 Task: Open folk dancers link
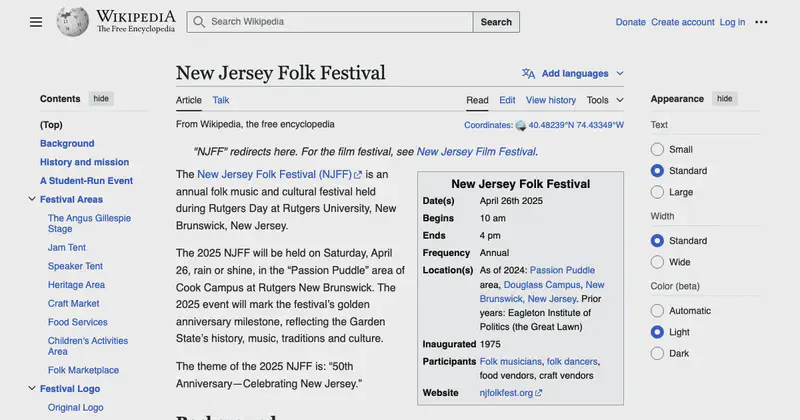pos(572,361)
